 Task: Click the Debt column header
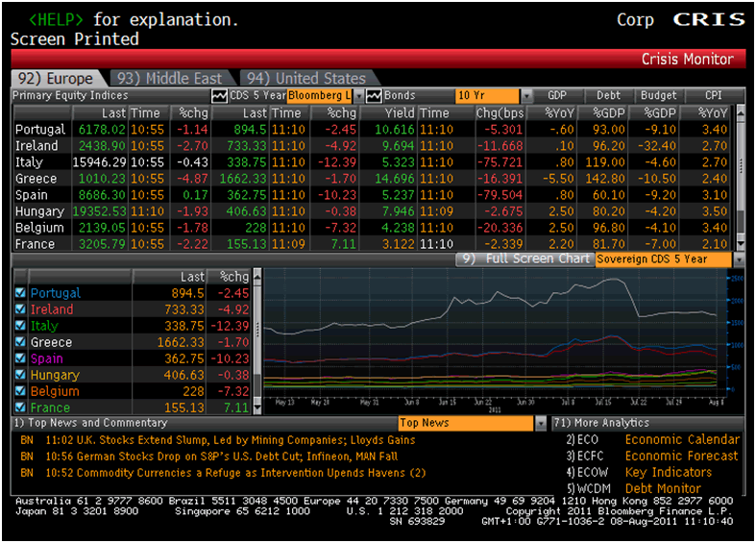[608, 95]
